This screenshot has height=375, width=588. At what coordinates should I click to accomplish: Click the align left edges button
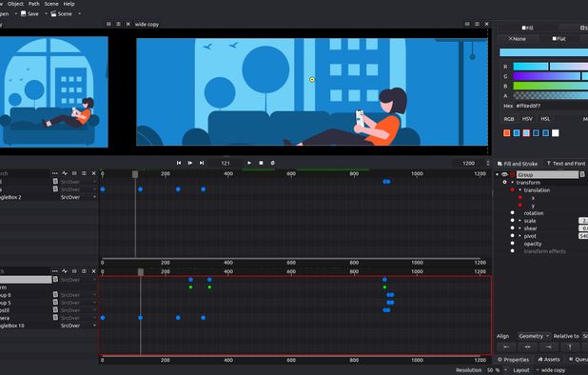(x=506, y=346)
